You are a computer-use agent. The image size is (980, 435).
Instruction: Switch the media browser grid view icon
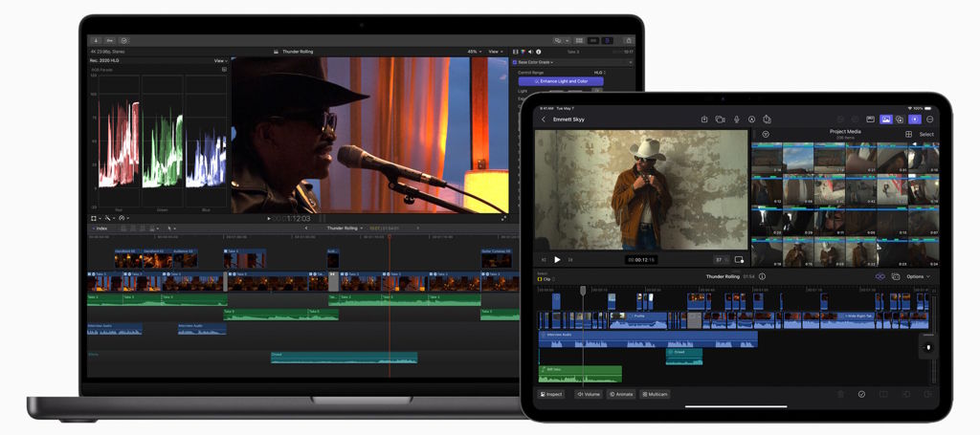908,134
